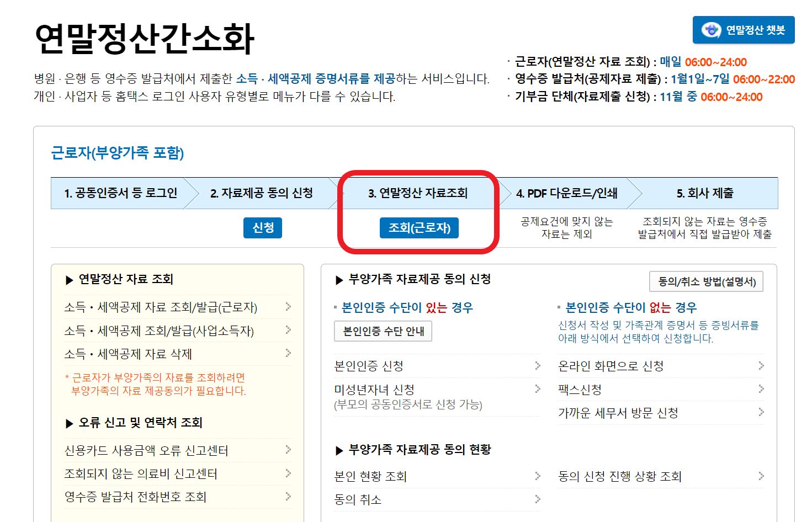Select step 4. PDF 다운로드/인쇄
The height and width of the screenshot is (522, 812).
567,193
